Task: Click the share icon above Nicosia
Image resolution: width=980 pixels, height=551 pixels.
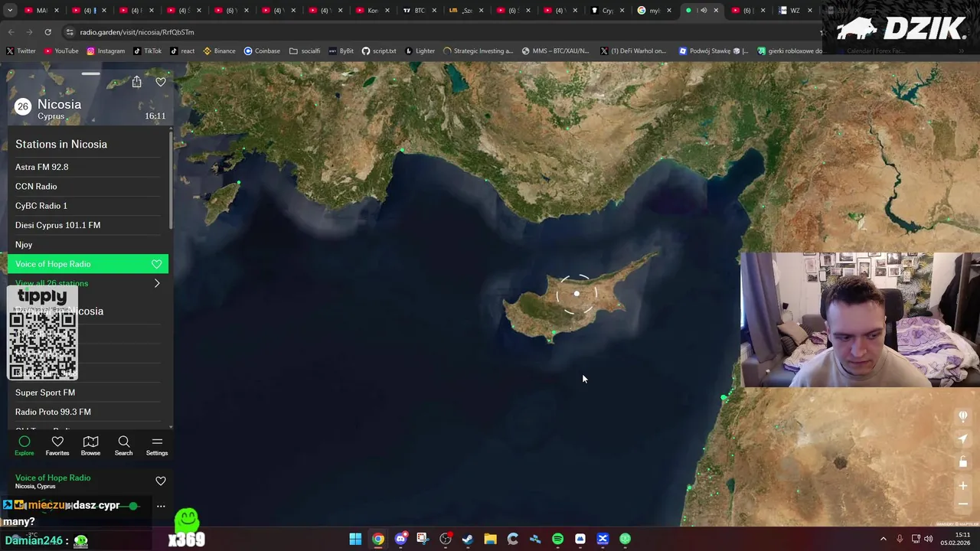Action: click(x=136, y=82)
